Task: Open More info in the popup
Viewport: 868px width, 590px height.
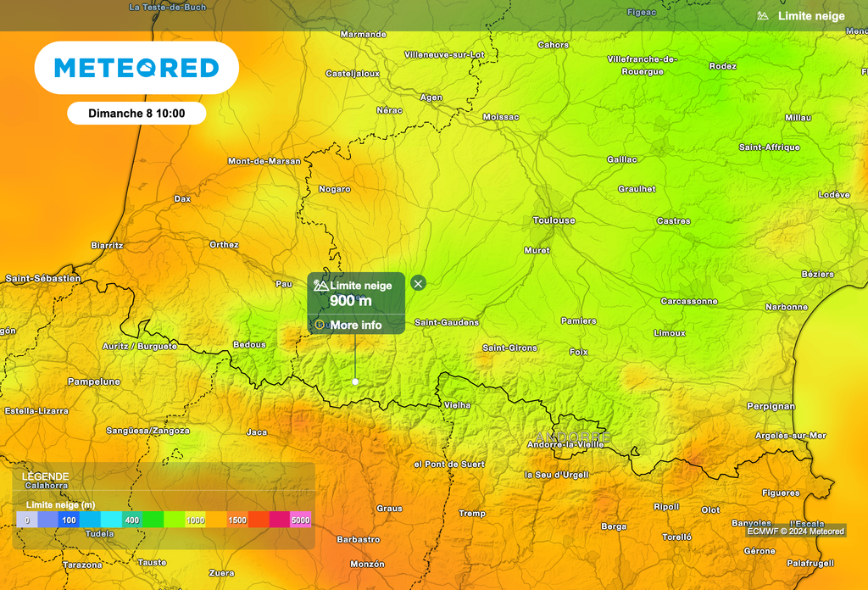Action: pyautogui.click(x=355, y=325)
